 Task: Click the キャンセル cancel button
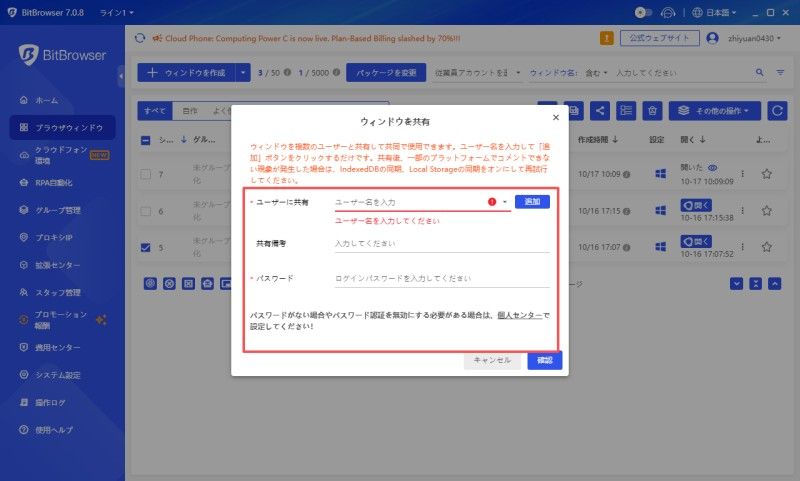[x=492, y=360]
